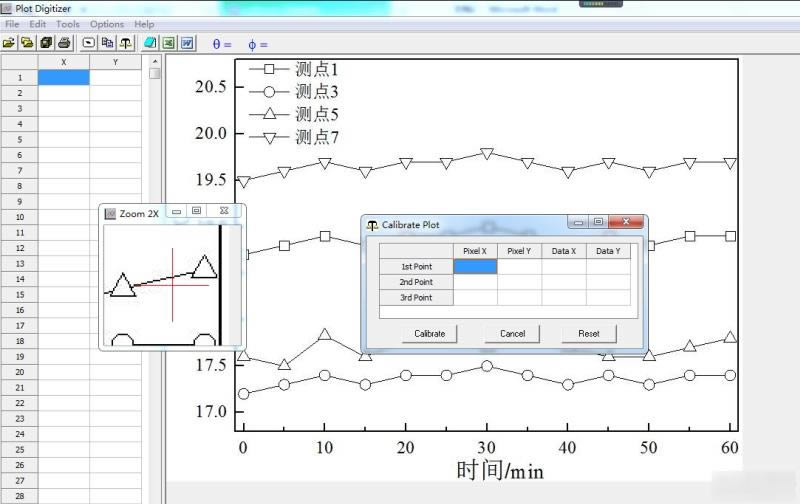800x504 pixels.
Task: Click the open multiple folders icon
Action: (x=27, y=43)
